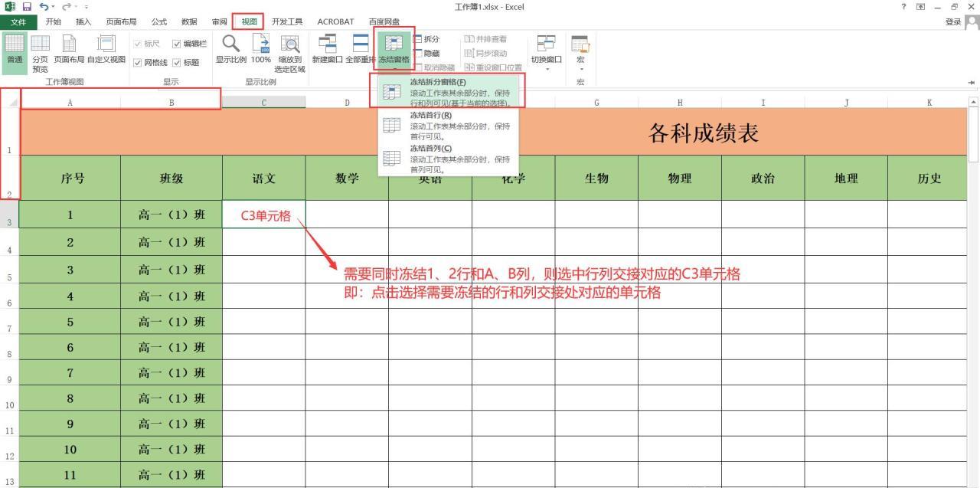
Task: Click 重设窗口位置 reset window position
Action: pos(493,67)
